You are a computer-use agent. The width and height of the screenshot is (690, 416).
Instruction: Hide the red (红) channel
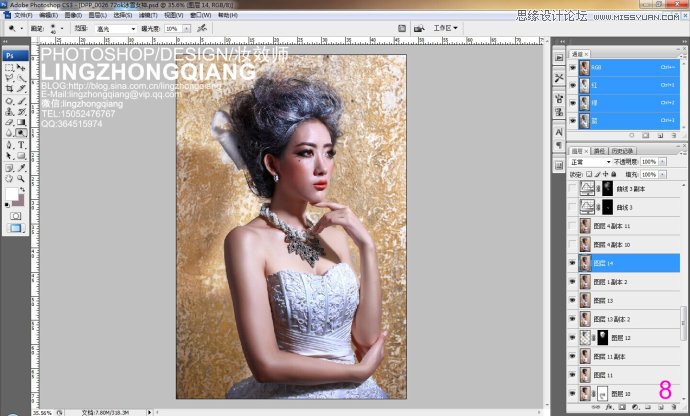[573, 85]
